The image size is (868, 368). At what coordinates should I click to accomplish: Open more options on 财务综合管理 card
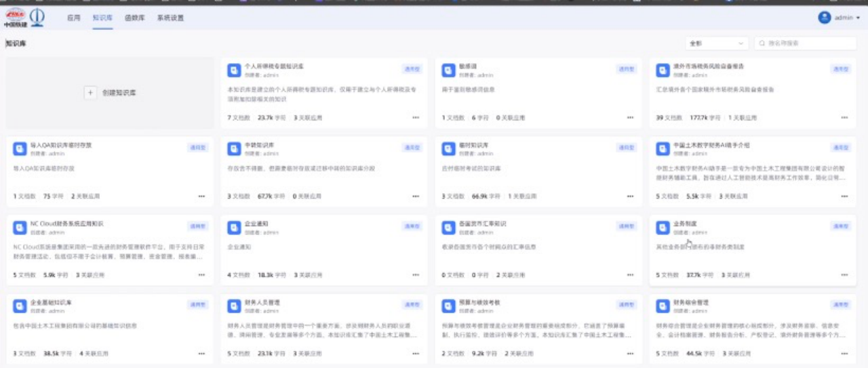844,354
